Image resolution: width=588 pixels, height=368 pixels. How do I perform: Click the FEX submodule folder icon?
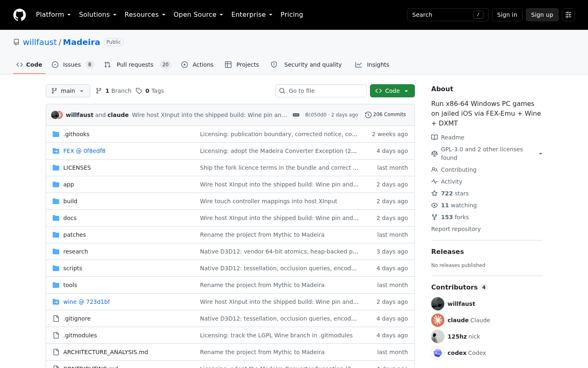tap(56, 151)
